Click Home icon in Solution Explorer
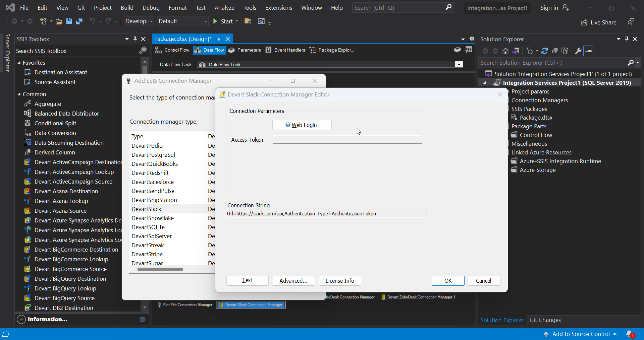The width and height of the screenshot is (644, 340). point(505,51)
